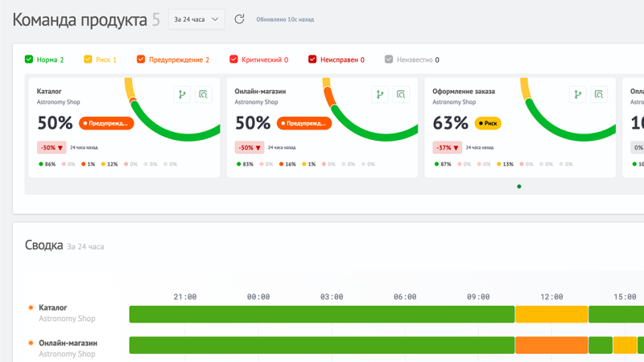Open the topology icon on Онлайн-магазин card
This screenshot has width=644, height=362.
380,95
